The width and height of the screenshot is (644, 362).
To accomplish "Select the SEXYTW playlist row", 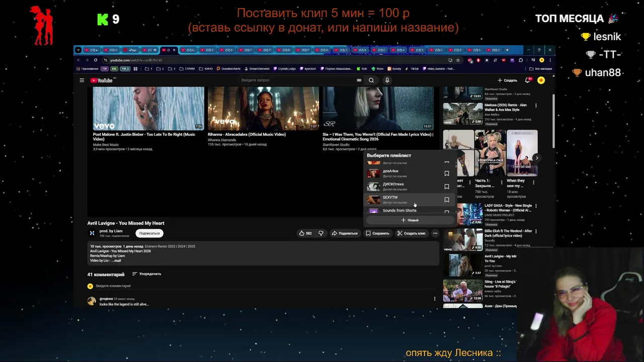I will pyautogui.click(x=410, y=200).
